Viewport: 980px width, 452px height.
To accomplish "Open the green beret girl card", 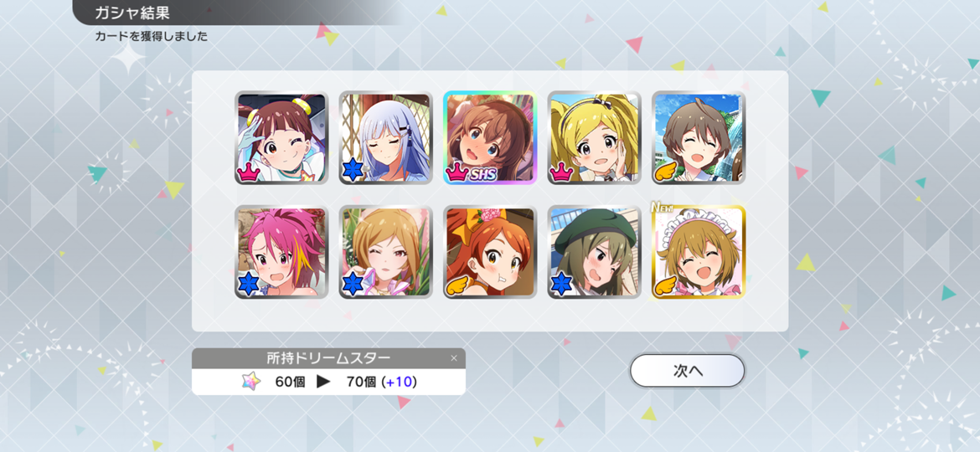I will pos(595,252).
